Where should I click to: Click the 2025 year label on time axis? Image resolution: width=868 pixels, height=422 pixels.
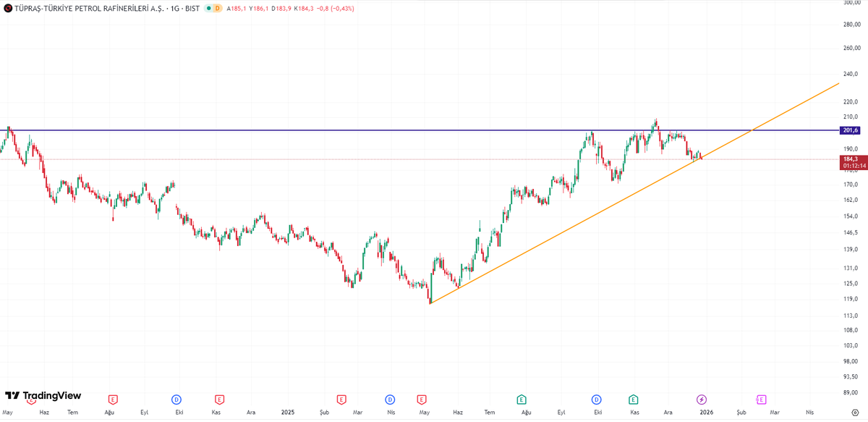click(288, 412)
